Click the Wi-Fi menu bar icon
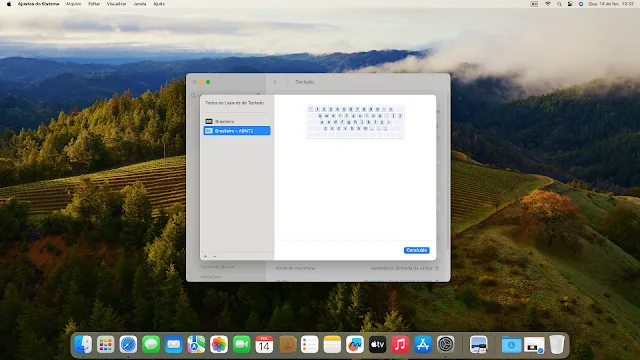Viewport: 640px width, 360px height. coord(548,4)
